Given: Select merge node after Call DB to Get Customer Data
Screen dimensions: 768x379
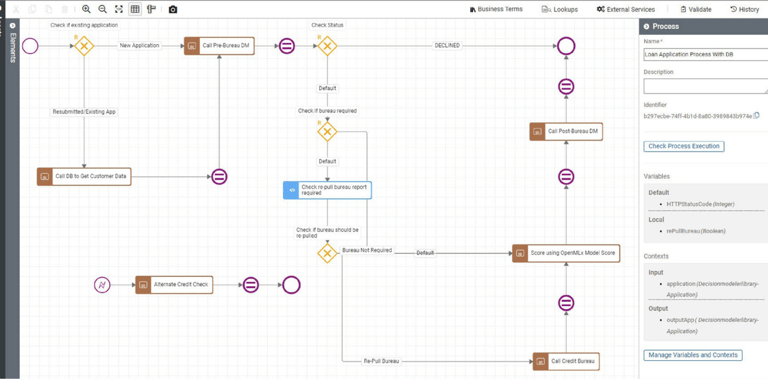Looking at the screenshot, I should coord(219,177).
